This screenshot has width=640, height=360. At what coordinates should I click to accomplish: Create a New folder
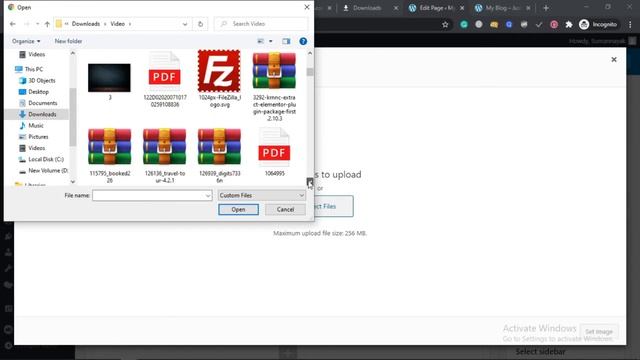point(68,41)
